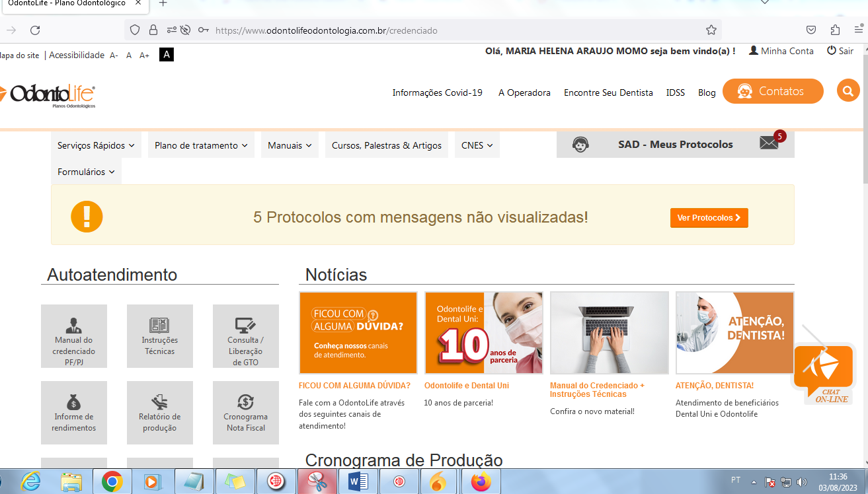Open the SAD protocols envelope icon
This screenshot has width=868, height=494.
pos(769,143)
